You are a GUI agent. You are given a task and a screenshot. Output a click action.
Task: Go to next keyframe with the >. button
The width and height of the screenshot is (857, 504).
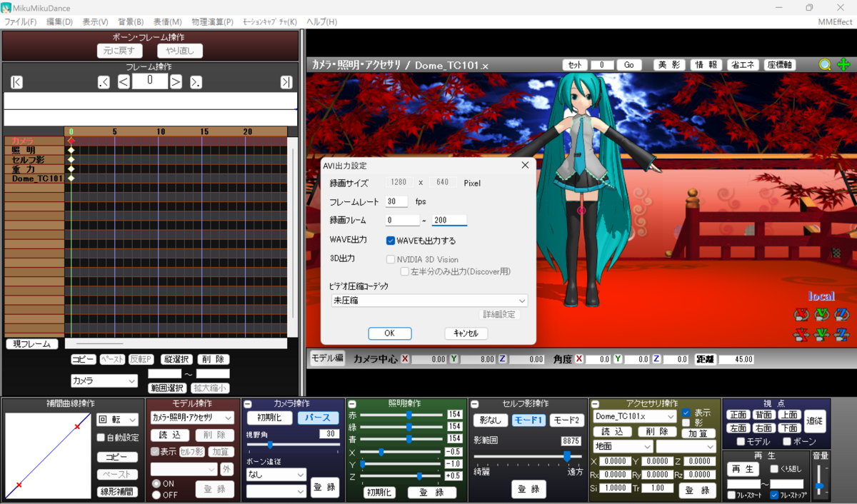click(x=196, y=82)
